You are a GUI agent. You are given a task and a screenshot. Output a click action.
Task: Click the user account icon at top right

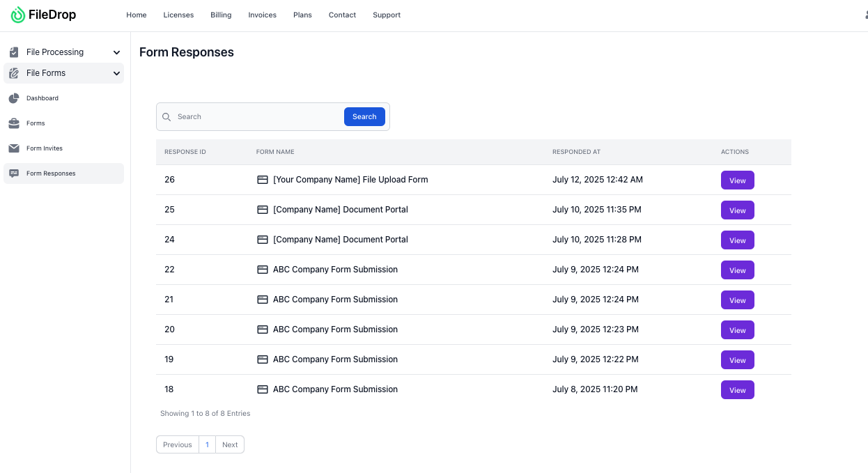[x=865, y=15]
